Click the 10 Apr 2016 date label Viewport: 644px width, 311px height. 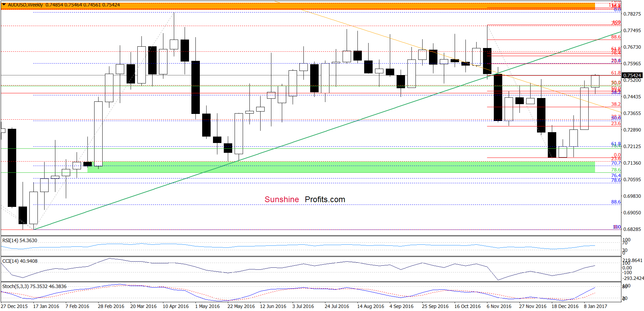(176, 306)
